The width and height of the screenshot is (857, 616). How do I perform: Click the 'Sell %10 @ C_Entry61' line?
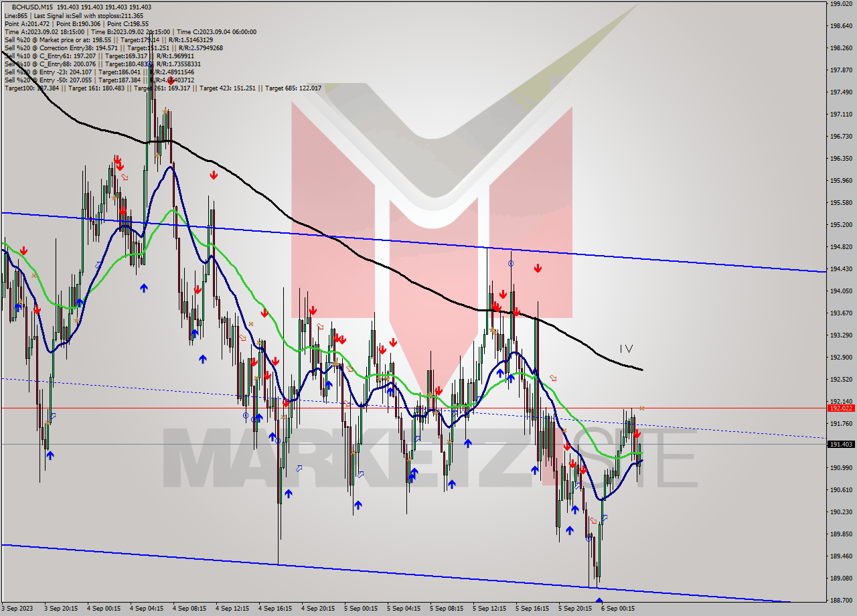tap(99, 56)
